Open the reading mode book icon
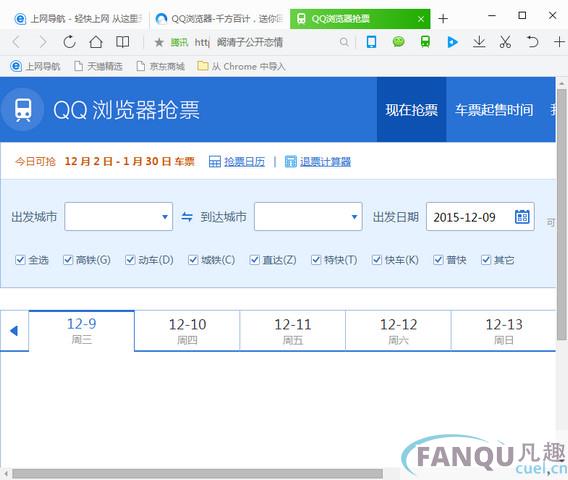 pyautogui.click(x=122, y=42)
